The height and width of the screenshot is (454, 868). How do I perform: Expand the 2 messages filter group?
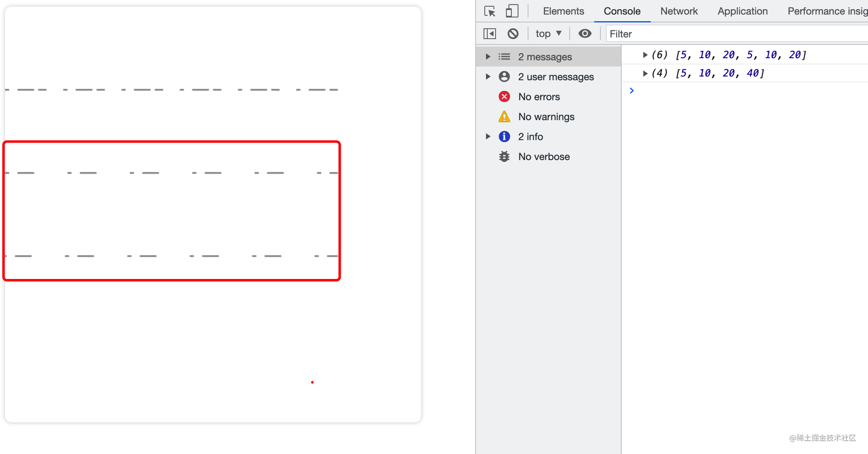[487, 57]
